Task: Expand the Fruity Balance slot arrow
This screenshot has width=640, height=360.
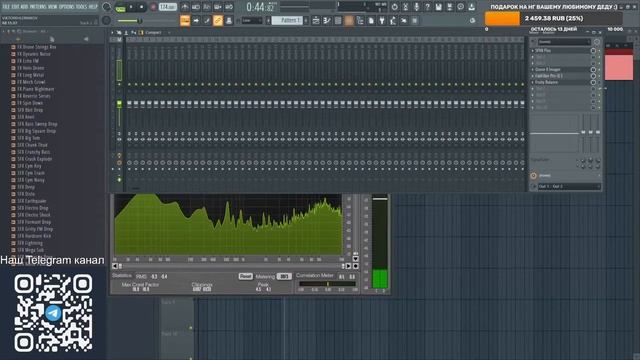Action: coord(533,82)
